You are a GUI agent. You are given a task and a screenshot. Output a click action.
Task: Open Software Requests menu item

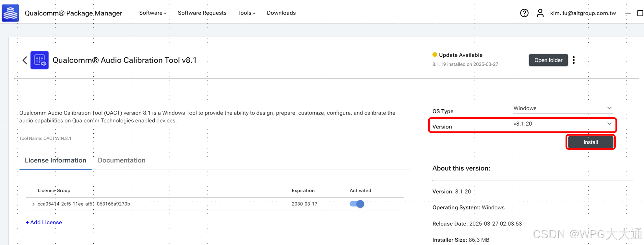click(202, 13)
